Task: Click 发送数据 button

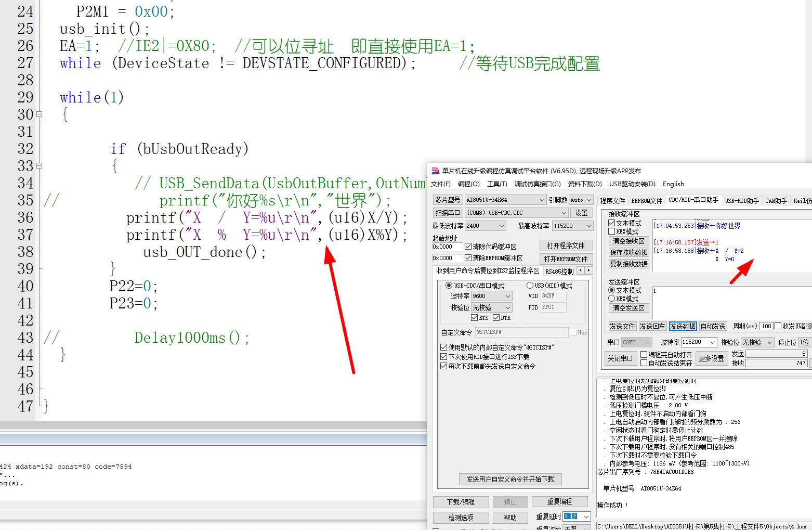Action: pos(683,326)
